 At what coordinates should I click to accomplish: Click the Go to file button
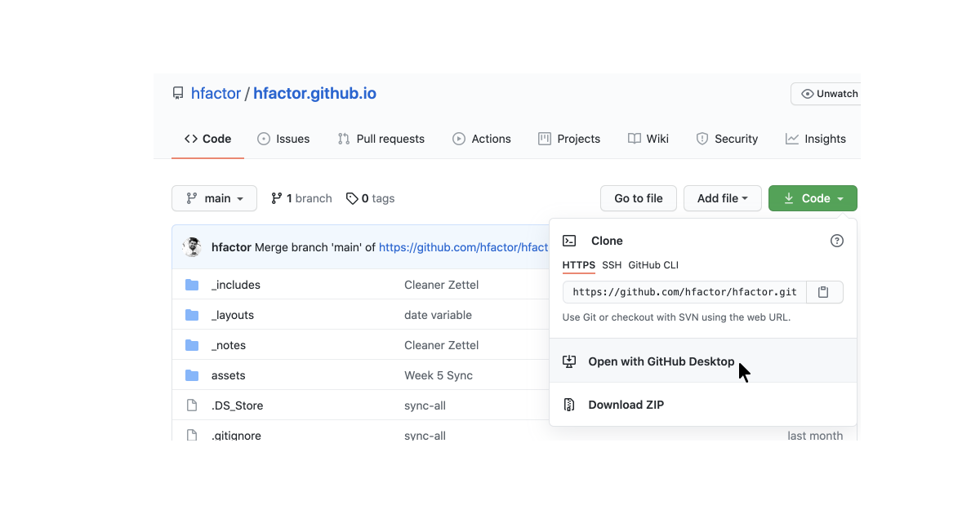[x=638, y=198]
